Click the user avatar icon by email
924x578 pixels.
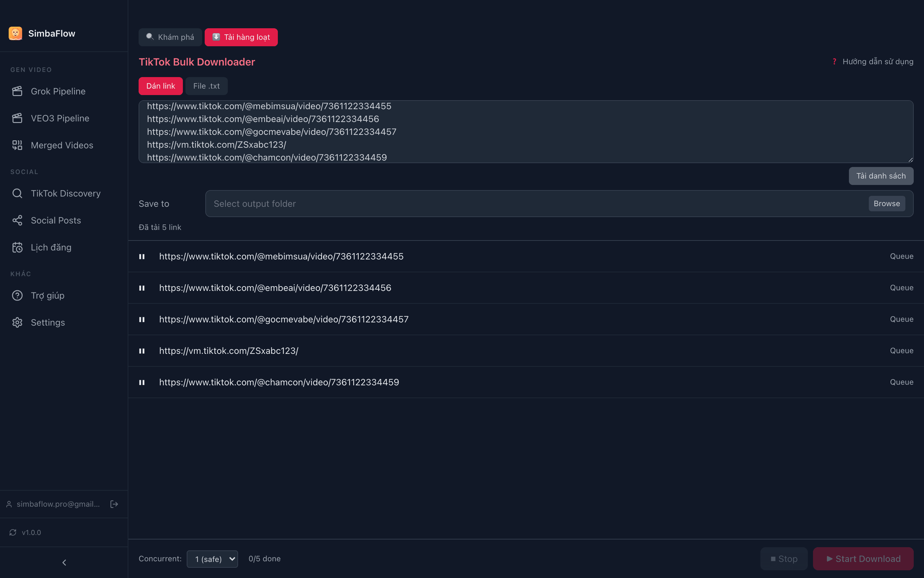(x=9, y=504)
